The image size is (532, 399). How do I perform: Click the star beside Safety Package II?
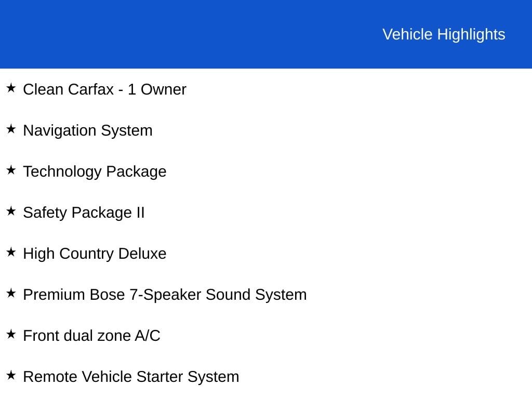coord(11,211)
